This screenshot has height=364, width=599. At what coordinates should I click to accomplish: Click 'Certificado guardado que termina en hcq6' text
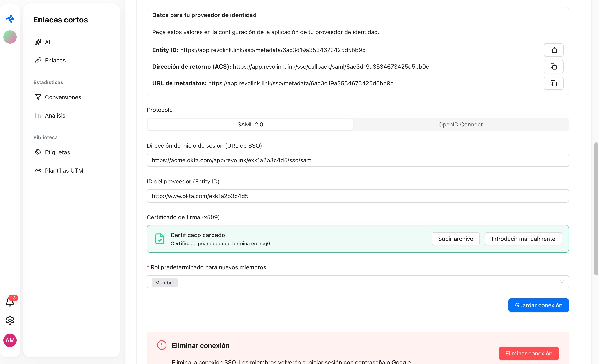tap(220, 243)
